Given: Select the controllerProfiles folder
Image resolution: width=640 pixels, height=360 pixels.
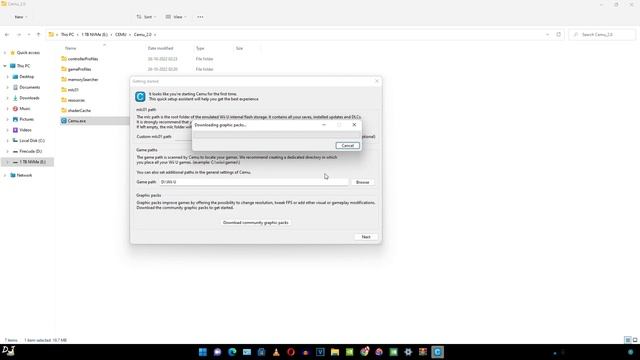Looking at the screenshot, I should 83,59.
